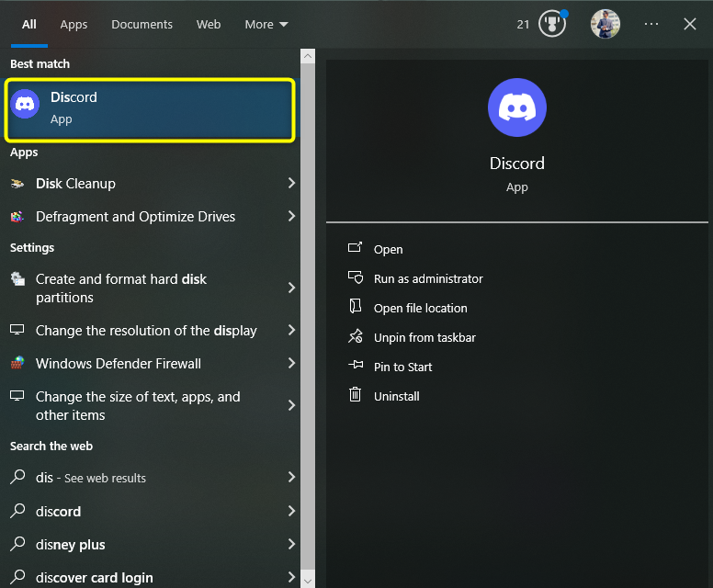713x588 pixels.
Task: Expand Windows Defender Firewall arrow
Action: click(x=291, y=363)
